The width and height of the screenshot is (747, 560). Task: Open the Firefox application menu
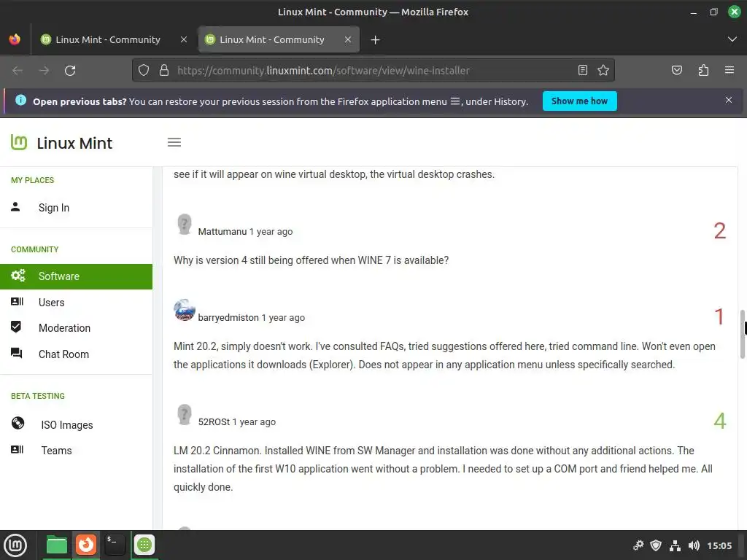tap(729, 71)
